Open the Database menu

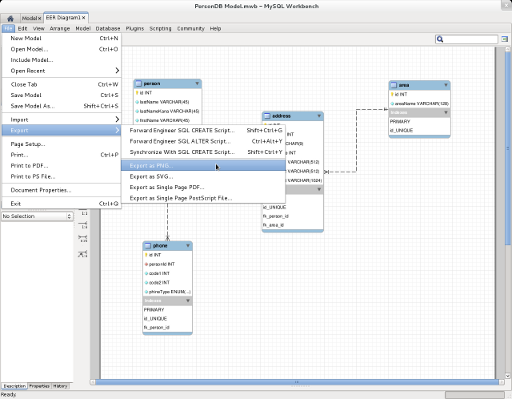click(x=108, y=29)
